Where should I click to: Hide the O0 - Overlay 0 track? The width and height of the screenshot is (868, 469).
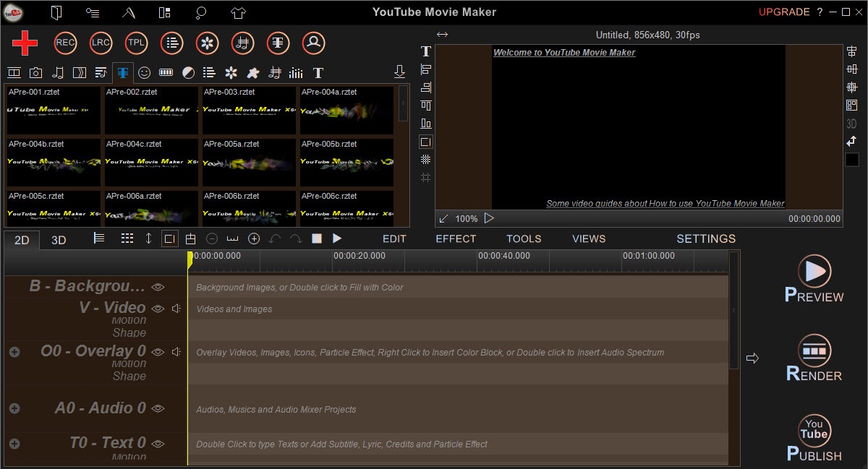click(158, 352)
